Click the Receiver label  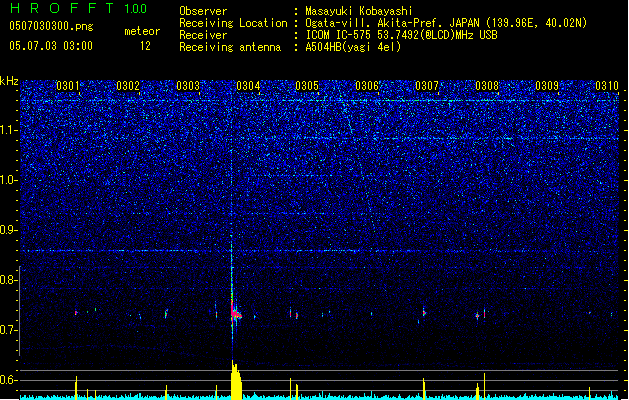coord(203,35)
